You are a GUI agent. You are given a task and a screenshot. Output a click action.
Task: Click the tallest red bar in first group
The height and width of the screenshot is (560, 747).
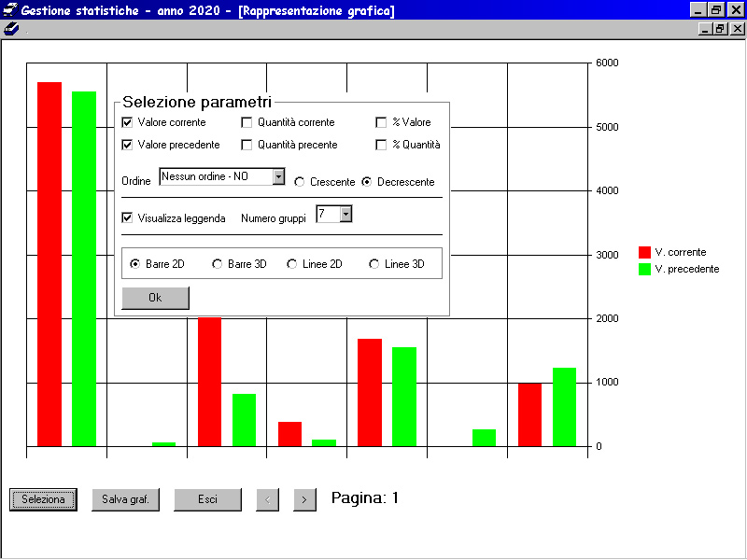[x=49, y=264]
